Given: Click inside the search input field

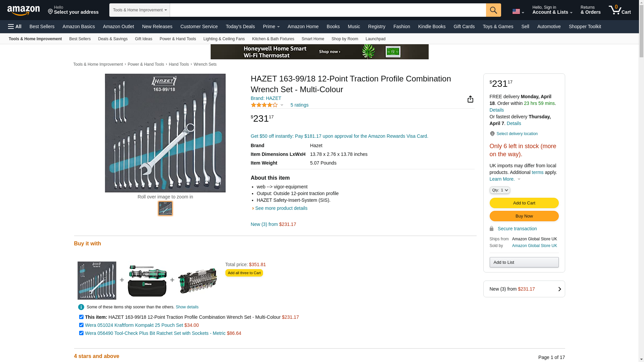Looking at the screenshot, I should [328, 10].
